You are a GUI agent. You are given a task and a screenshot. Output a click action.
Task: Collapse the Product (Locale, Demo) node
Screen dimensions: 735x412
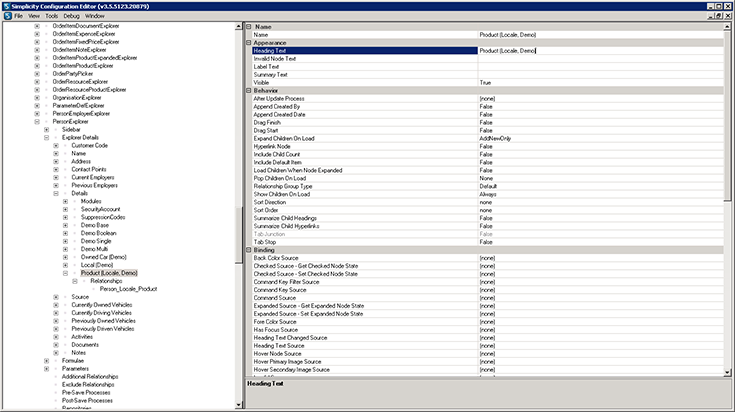[65, 273]
